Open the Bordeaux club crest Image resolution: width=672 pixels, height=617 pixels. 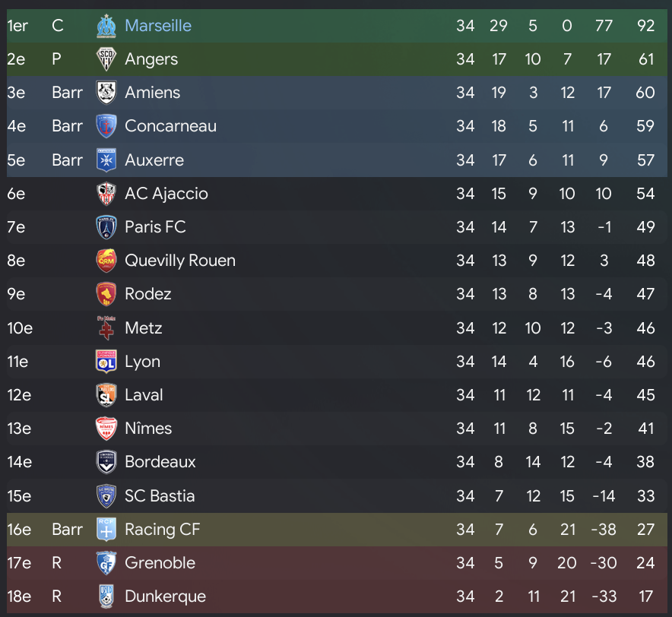click(x=106, y=462)
